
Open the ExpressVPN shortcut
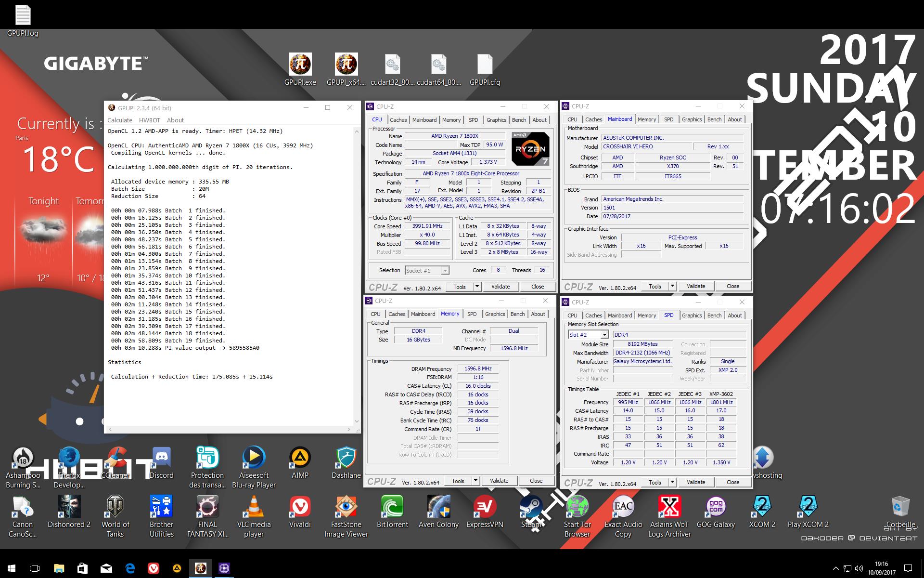tap(485, 512)
